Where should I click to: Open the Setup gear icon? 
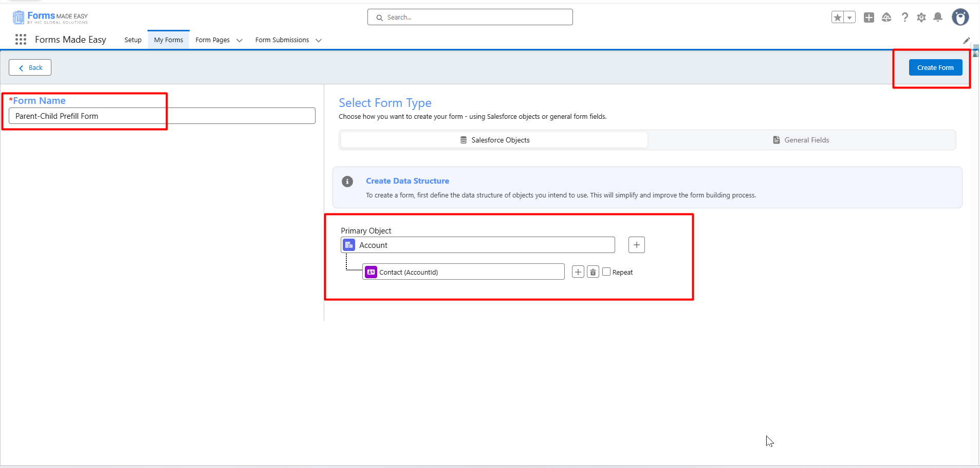[x=921, y=17]
